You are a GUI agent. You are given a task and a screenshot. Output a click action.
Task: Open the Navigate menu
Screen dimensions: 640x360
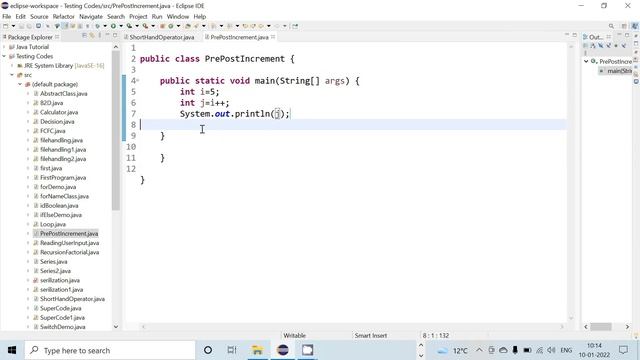pyautogui.click(x=91, y=16)
